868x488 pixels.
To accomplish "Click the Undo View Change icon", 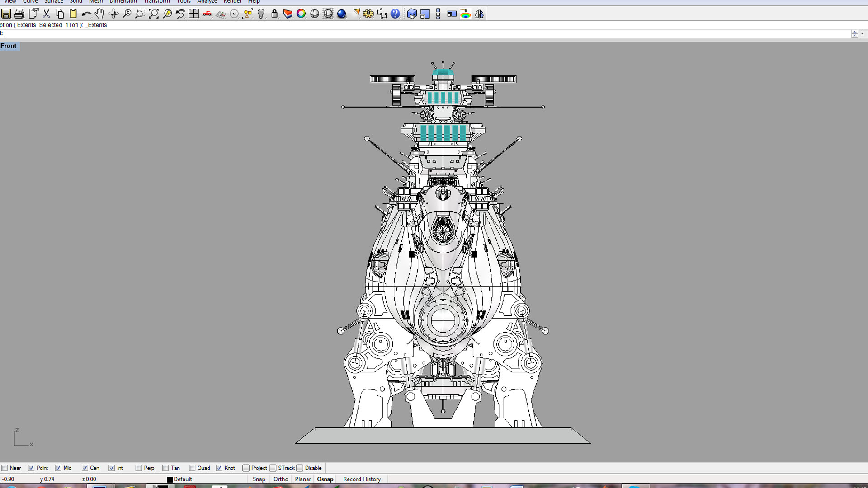I will click(x=180, y=14).
